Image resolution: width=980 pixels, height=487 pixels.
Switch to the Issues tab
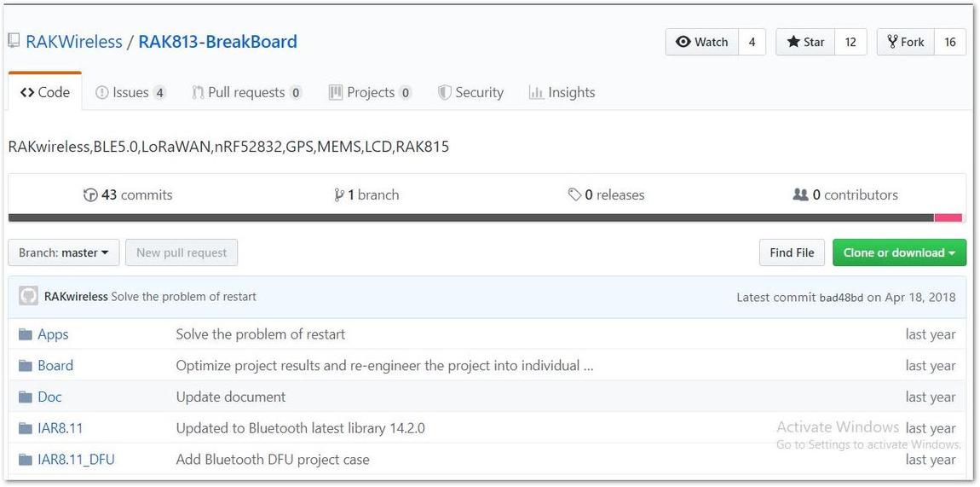(x=130, y=92)
